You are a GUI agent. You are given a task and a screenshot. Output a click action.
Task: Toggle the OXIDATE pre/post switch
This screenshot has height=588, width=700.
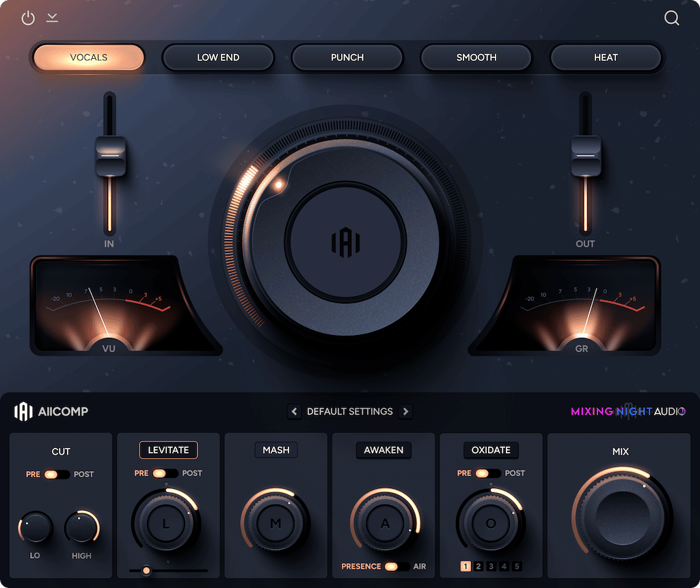[x=488, y=473]
